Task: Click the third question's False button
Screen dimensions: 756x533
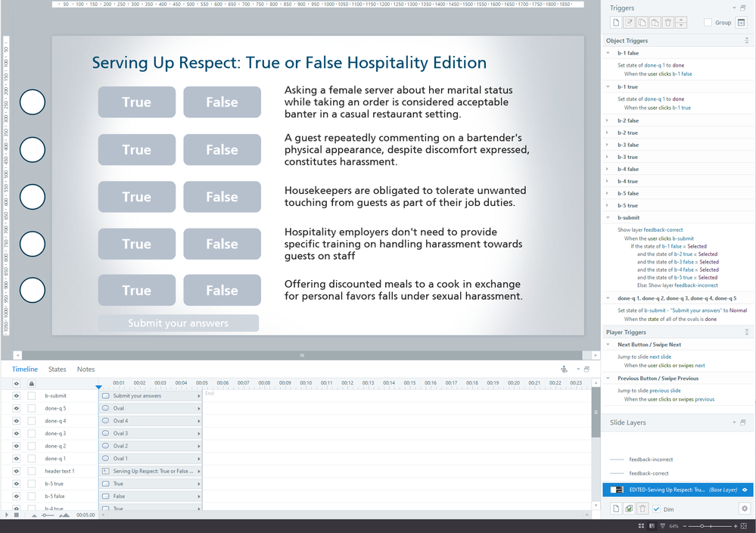Action: pos(222,197)
